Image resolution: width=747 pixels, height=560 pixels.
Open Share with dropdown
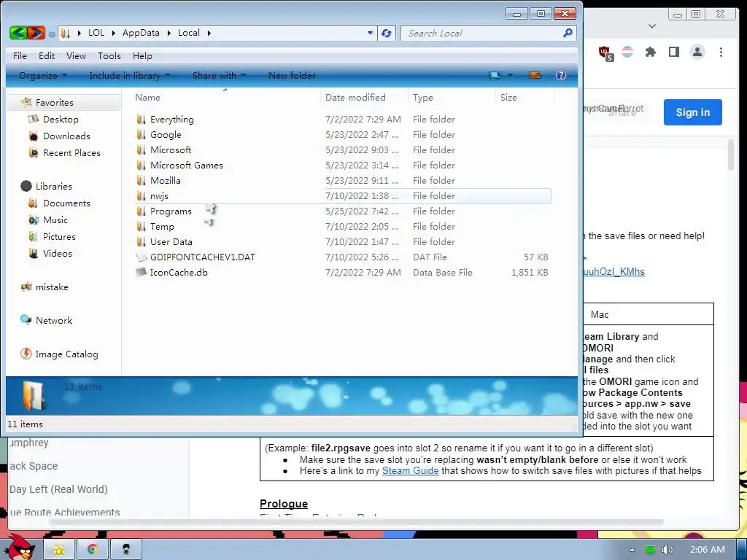click(219, 75)
